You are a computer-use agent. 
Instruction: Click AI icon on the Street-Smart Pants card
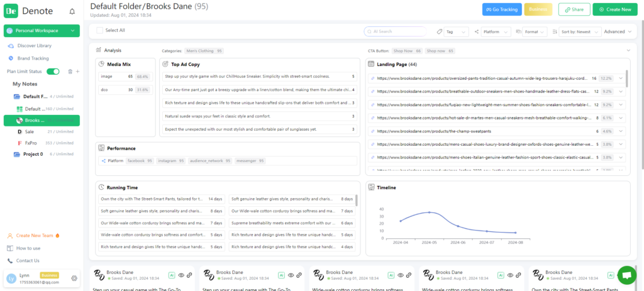coord(610,275)
